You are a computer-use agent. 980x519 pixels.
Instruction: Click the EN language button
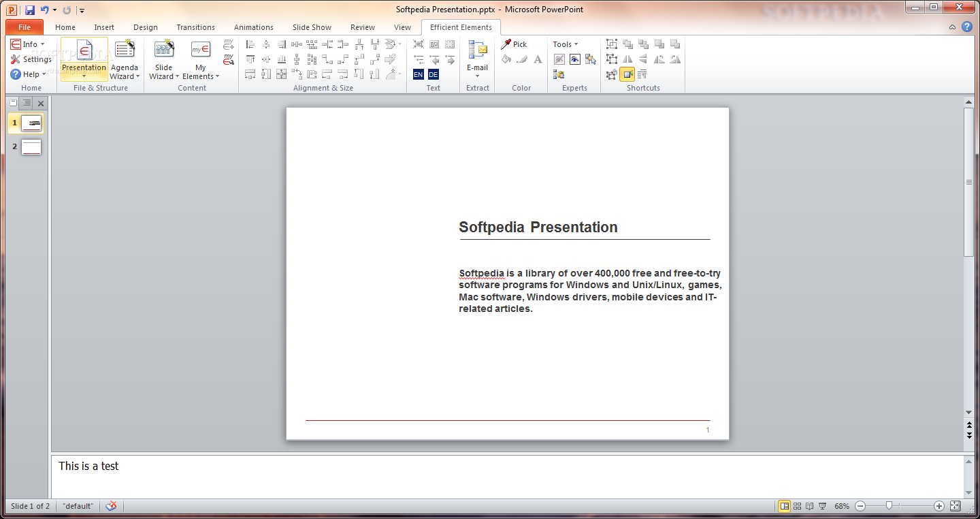418,74
